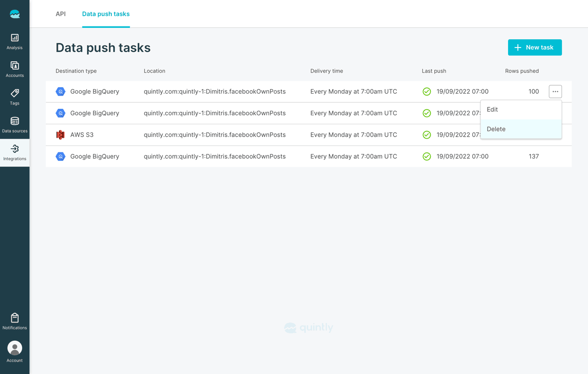Click the Google BigQuery icon in the 100-row task
This screenshot has width=588, height=374.
pyautogui.click(x=60, y=92)
